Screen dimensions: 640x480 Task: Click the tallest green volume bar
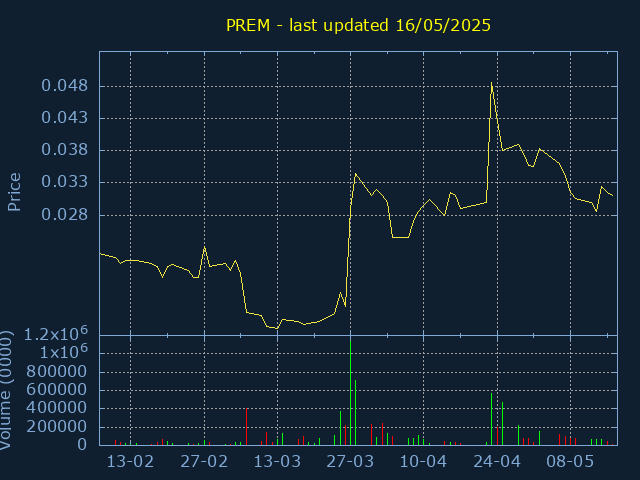point(350,393)
